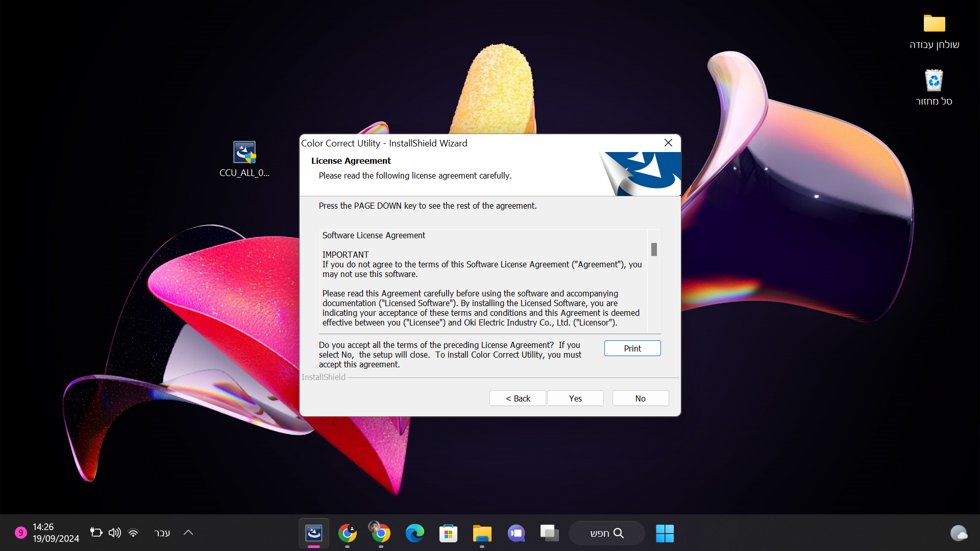This screenshot has width=980, height=551.
Task: Open the CCU_ALL installer desktop icon
Action: pos(244,153)
